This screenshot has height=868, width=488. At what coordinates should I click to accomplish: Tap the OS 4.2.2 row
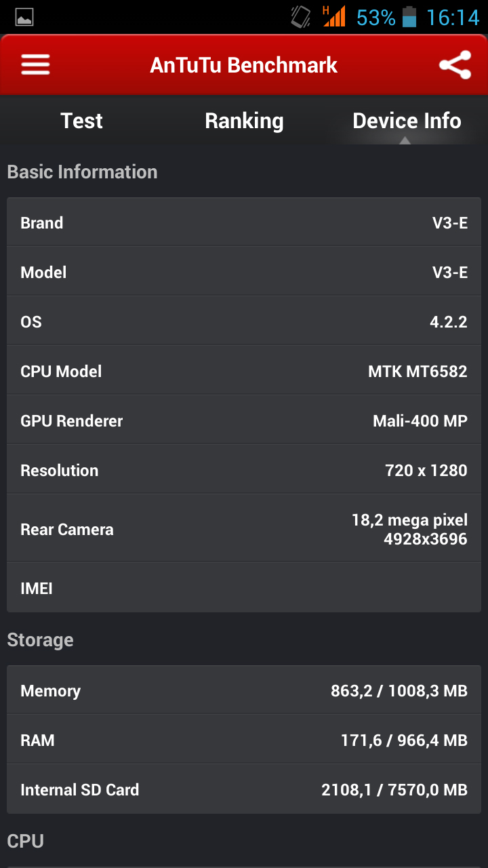coord(244,321)
